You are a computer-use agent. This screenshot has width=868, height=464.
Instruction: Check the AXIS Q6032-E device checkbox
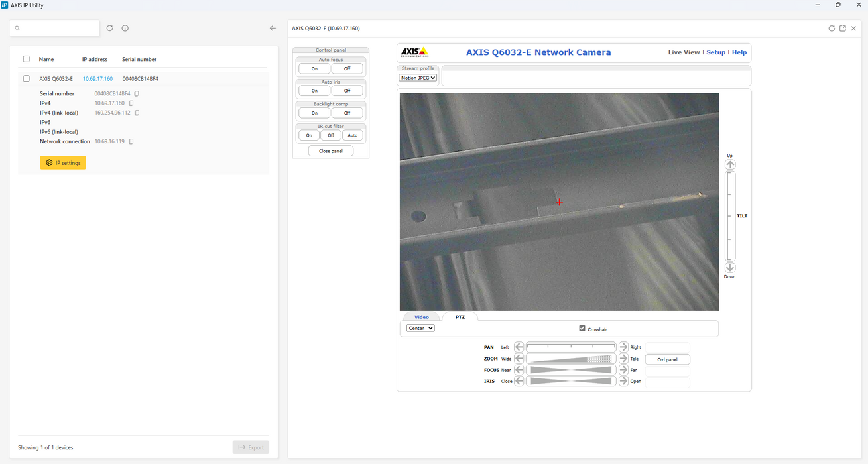(x=27, y=78)
